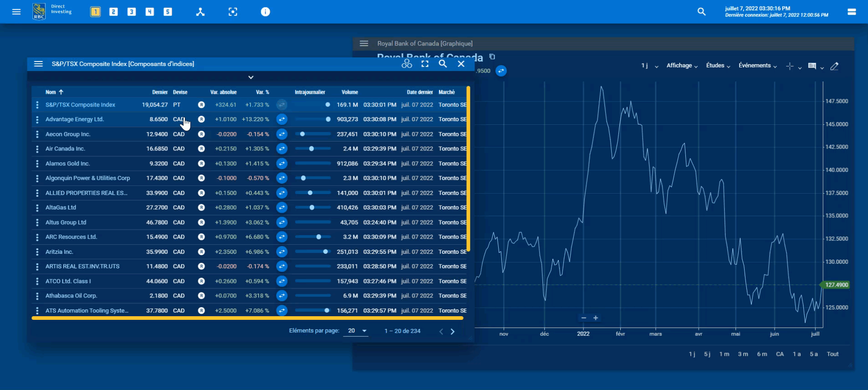Click the trade arrows icon for Air Canada Inc.

click(x=282, y=149)
